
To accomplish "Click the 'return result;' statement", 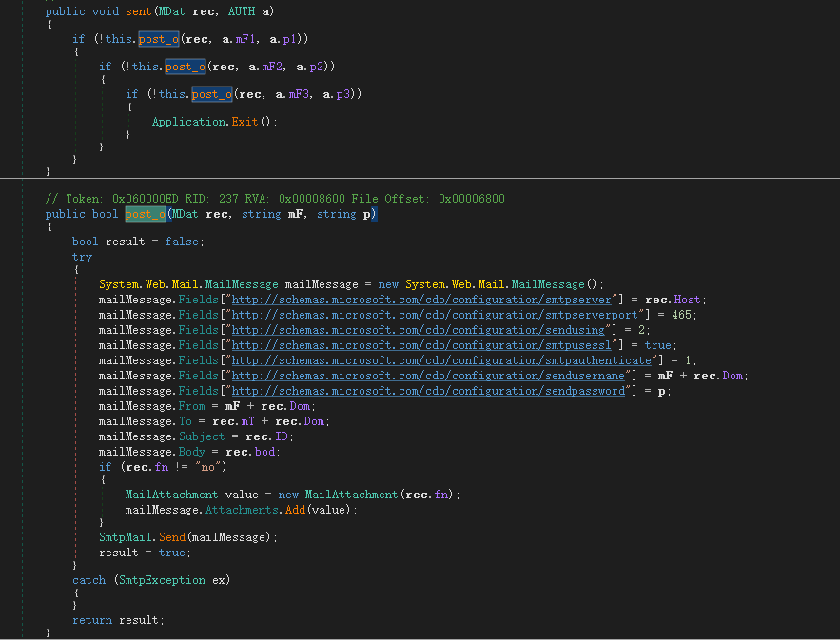I will pyautogui.click(x=118, y=620).
